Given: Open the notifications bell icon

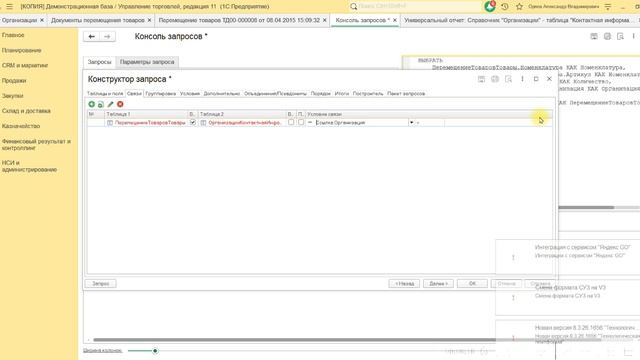Looking at the screenshot, I should (490, 6).
